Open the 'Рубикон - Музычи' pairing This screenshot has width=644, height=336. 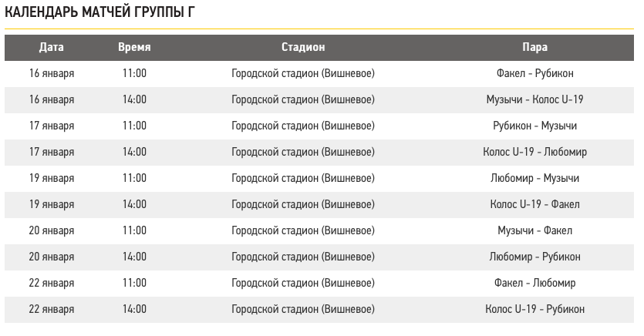pos(534,126)
